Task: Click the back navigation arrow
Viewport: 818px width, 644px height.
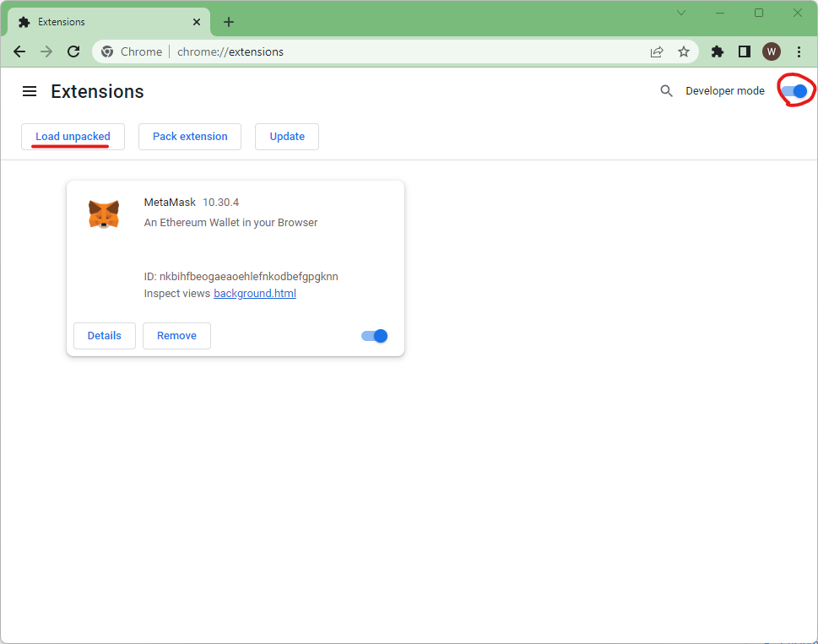Action: 19,51
